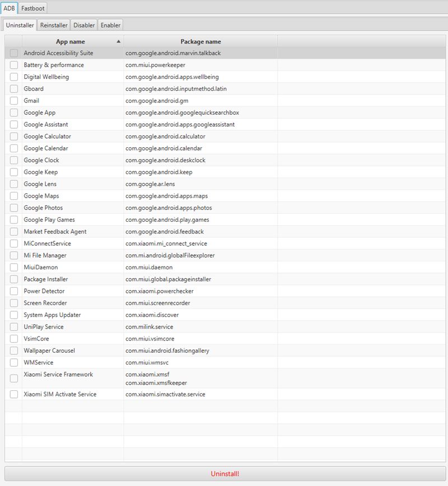The height and width of the screenshot is (486, 448).
Task: Select com.google.android.calculator package text
Action: coord(165,137)
